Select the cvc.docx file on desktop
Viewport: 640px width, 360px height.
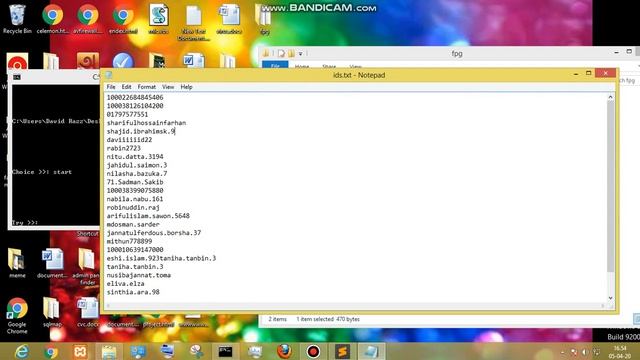(88, 312)
